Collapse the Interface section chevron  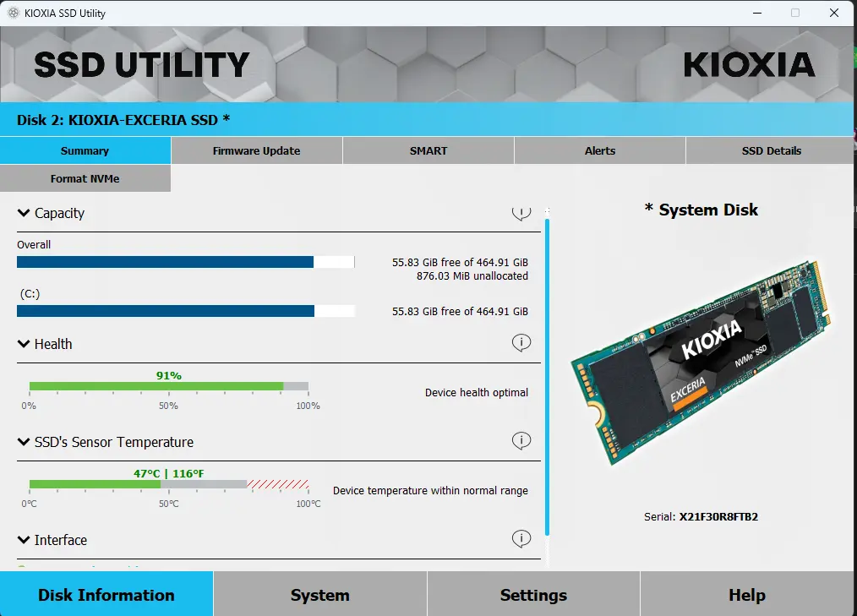point(24,540)
